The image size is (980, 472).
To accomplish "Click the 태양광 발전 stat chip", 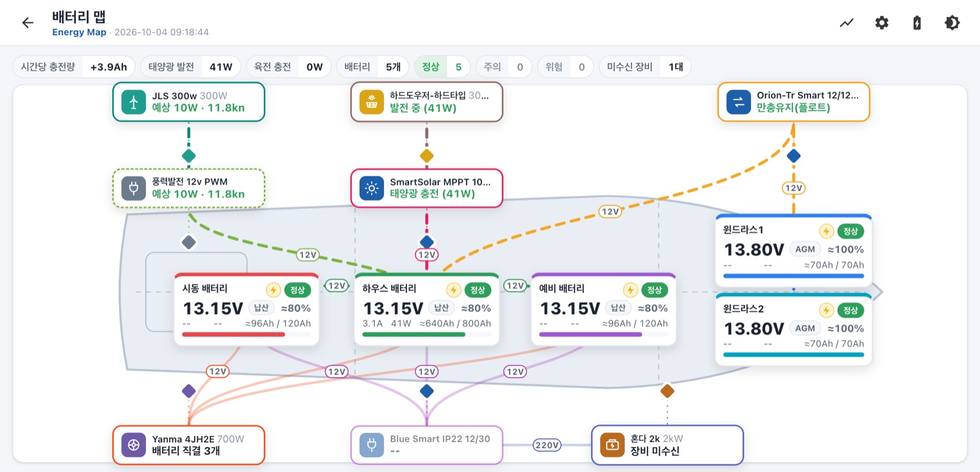I will 190,67.
